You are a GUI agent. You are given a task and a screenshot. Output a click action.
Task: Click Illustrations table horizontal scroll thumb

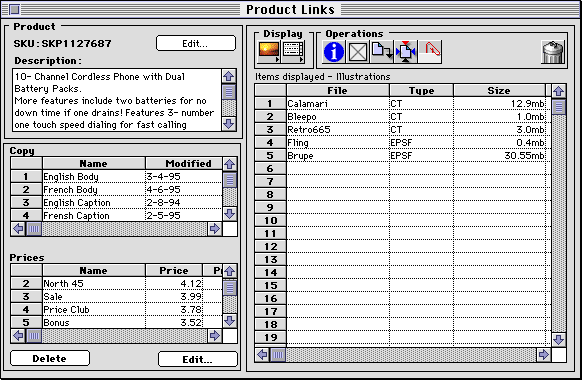tap(278, 355)
